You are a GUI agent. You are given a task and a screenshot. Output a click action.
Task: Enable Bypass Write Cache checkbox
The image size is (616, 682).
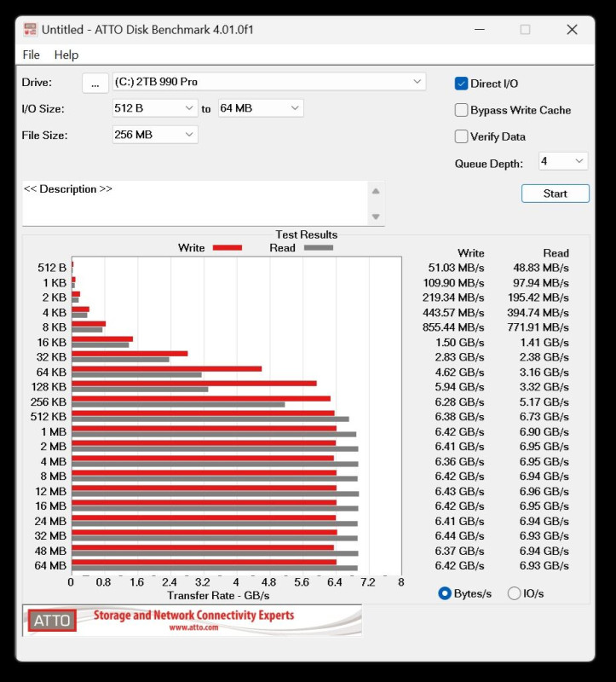pos(461,110)
